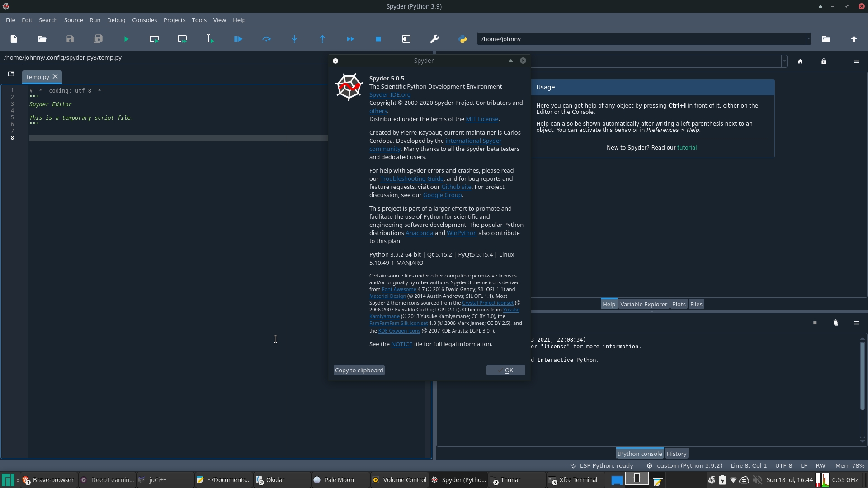Switch to Brave-browser in taskbar
The width and height of the screenshot is (868, 488).
[48, 480]
